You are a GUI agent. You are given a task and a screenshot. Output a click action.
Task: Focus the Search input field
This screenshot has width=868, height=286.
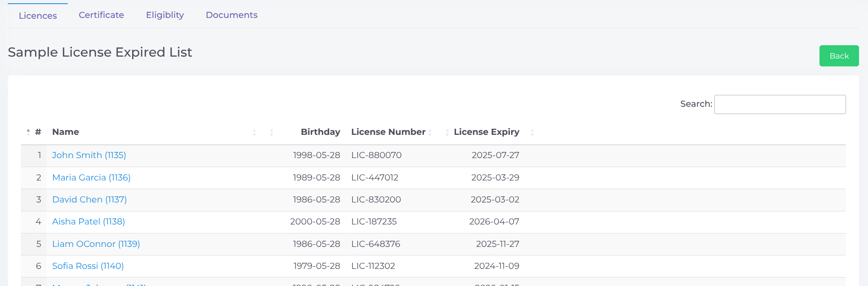tap(780, 104)
